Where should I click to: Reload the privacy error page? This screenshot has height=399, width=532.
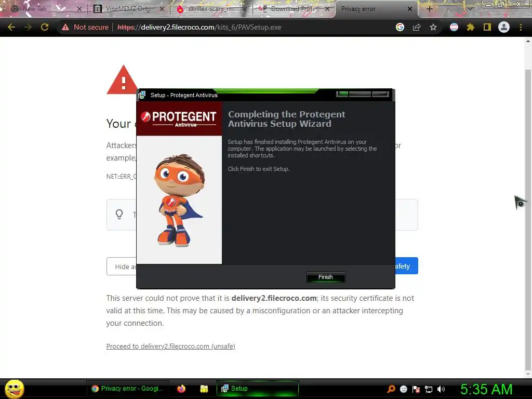[x=45, y=27]
